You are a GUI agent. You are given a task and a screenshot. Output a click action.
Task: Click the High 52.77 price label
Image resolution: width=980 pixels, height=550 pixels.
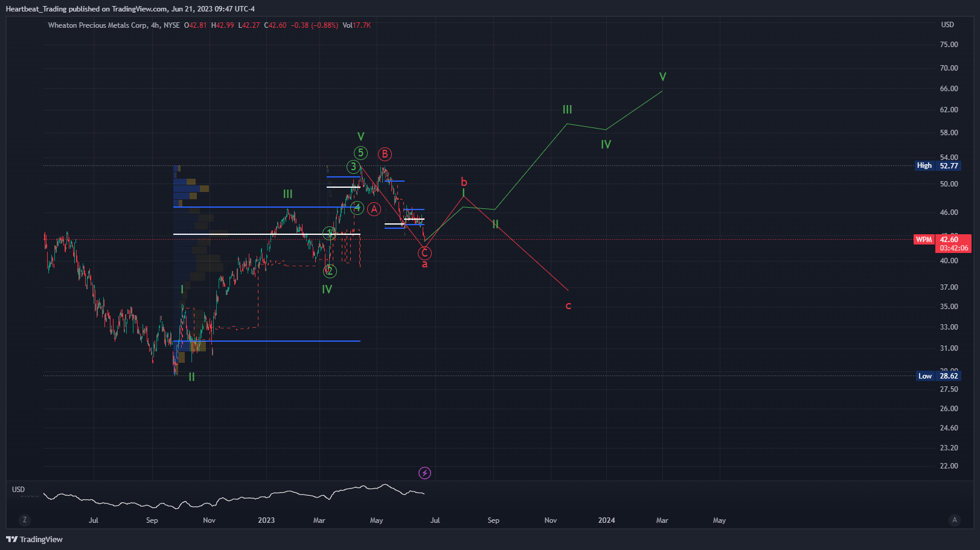coord(937,165)
